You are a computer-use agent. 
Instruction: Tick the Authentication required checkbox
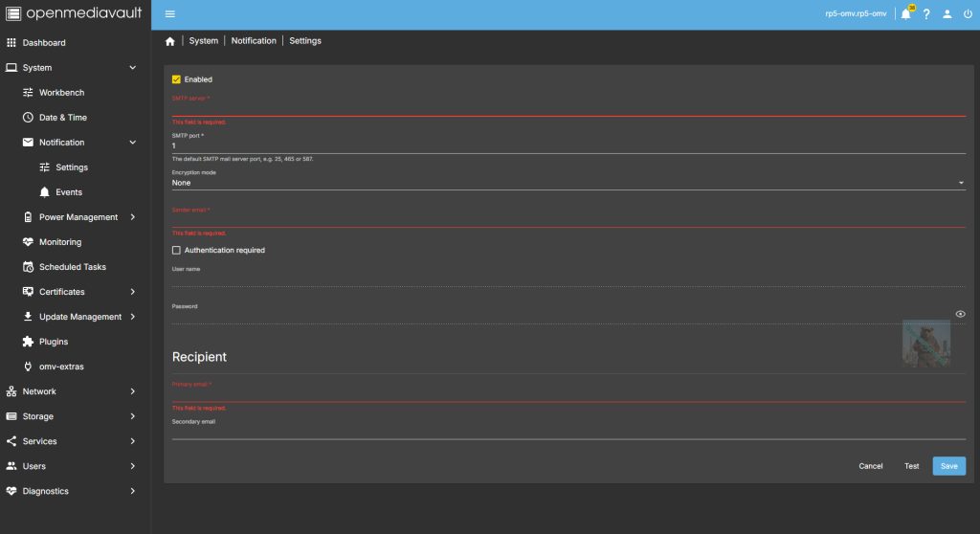click(x=176, y=250)
